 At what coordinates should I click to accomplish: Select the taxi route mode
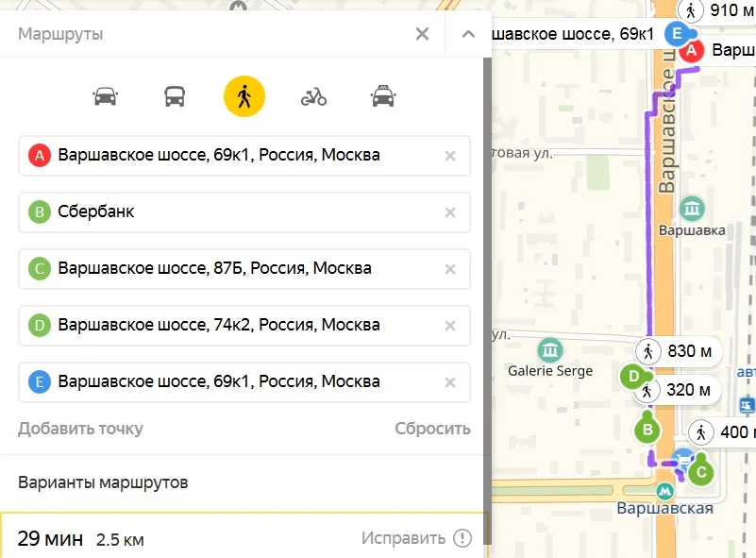(x=383, y=96)
